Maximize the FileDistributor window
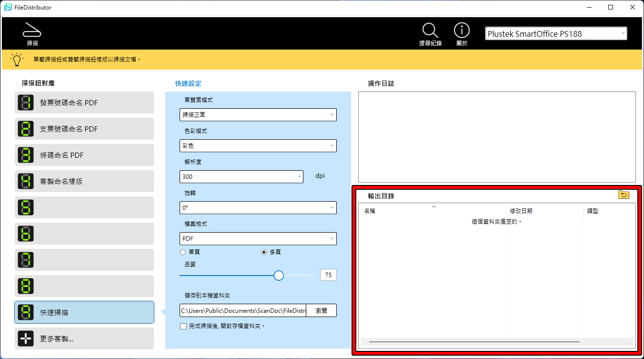Viewport: 644px width, 359px height. 611,7
